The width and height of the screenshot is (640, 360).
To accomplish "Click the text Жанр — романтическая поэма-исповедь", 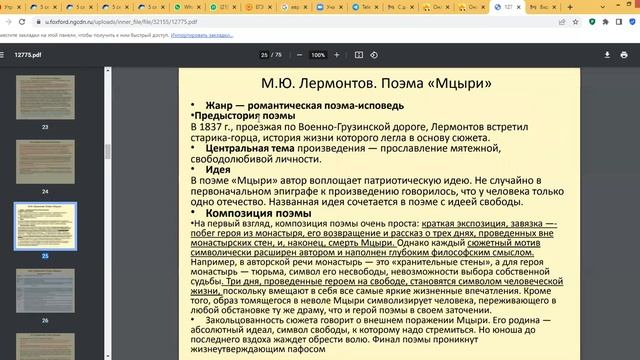I will click(x=304, y=105).
